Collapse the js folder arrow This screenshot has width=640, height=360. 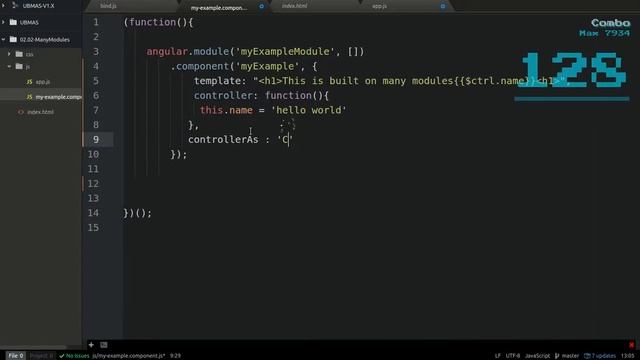[9, 67]
